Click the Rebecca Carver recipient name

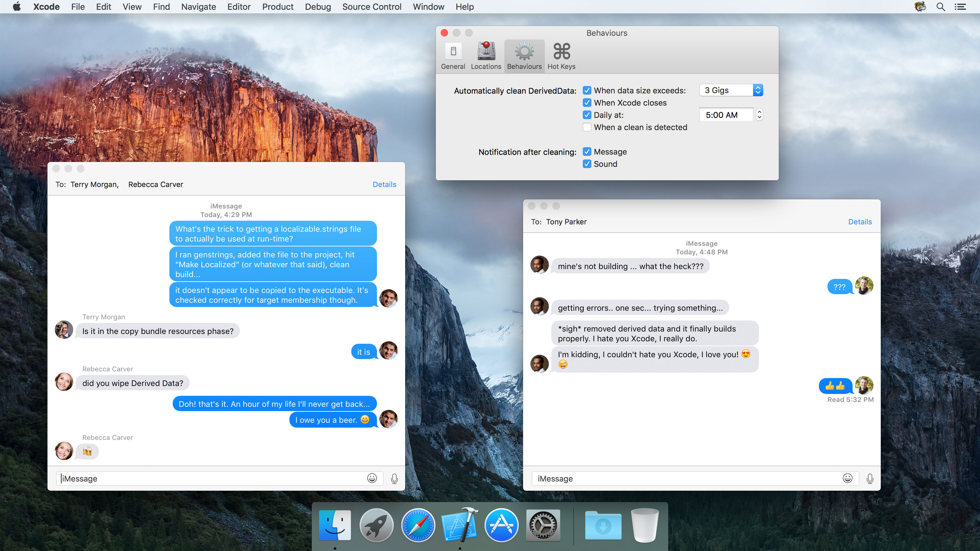point(156,184)
